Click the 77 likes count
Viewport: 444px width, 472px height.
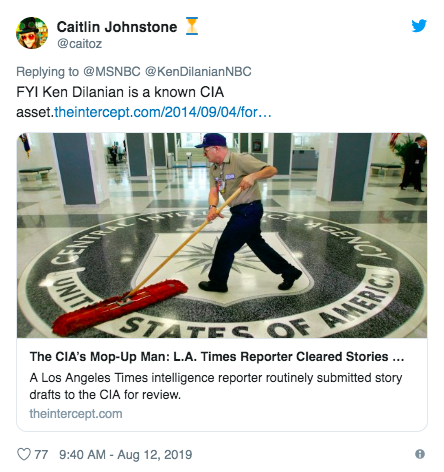tap(41, 454)
